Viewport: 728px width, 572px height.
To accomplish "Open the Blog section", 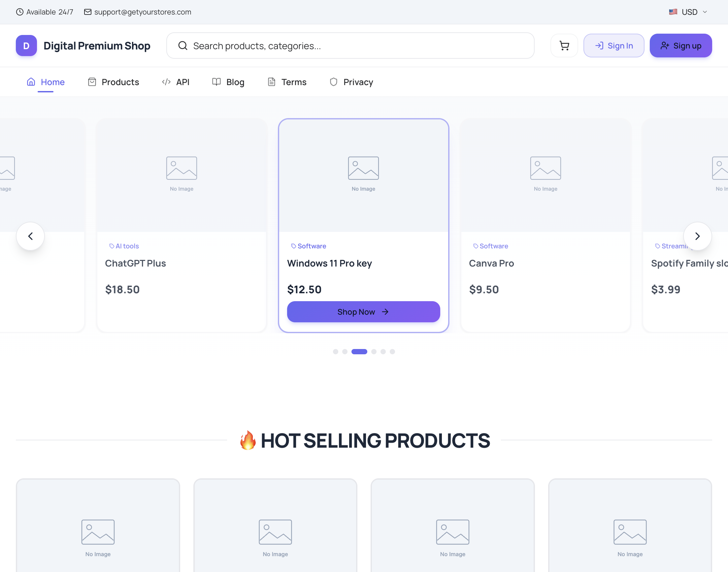I will [228, 82].
